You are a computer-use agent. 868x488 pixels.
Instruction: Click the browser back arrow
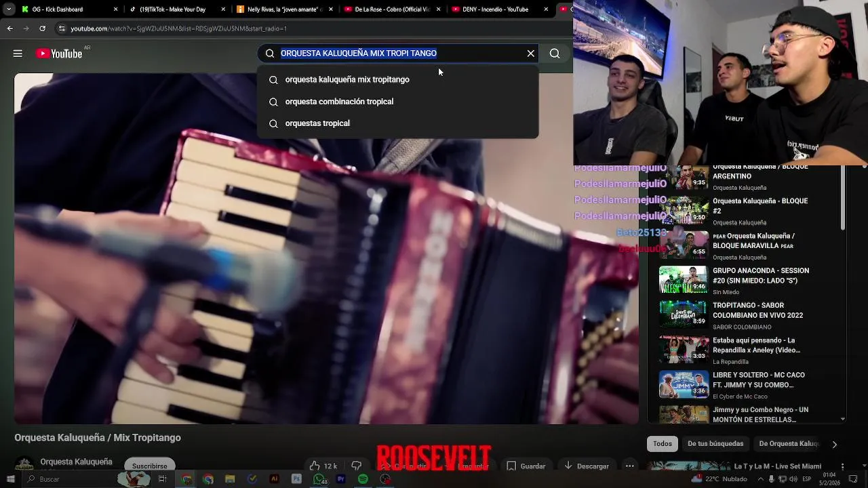pos(9,28)
